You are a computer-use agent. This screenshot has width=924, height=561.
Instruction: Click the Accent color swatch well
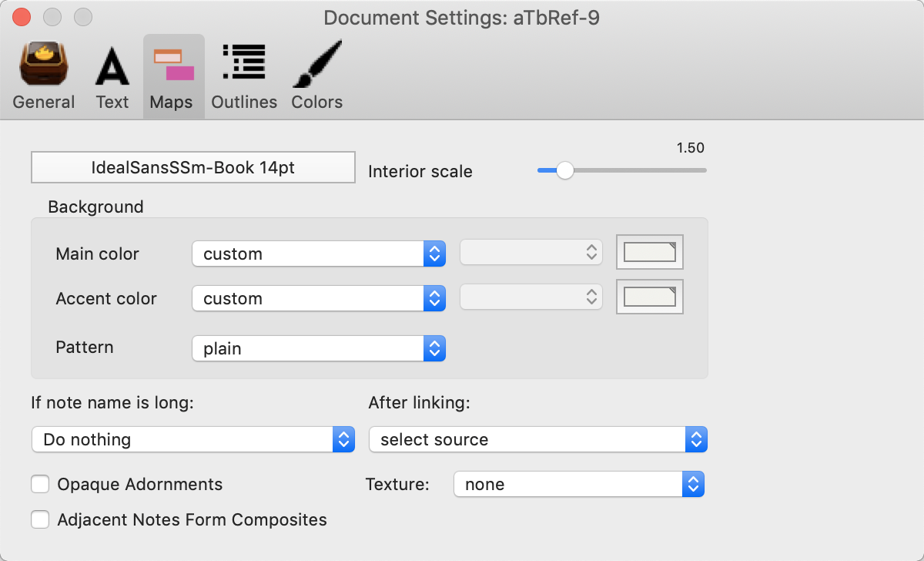(650, 297)
